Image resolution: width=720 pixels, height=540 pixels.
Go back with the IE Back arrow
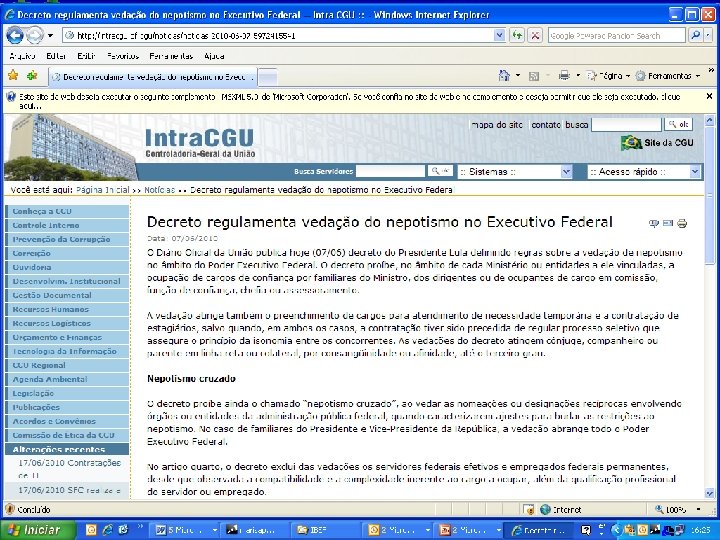tap(15, 35)
